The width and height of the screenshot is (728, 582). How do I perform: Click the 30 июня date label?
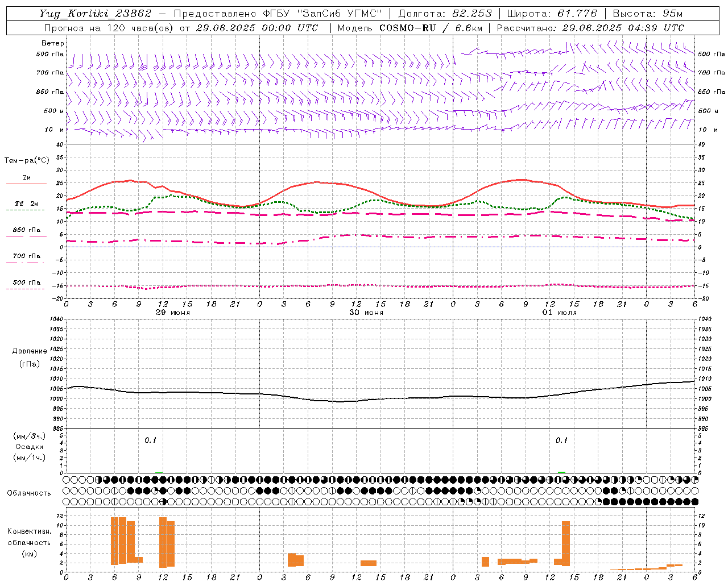pyautogui.click(x=366, y=313)
